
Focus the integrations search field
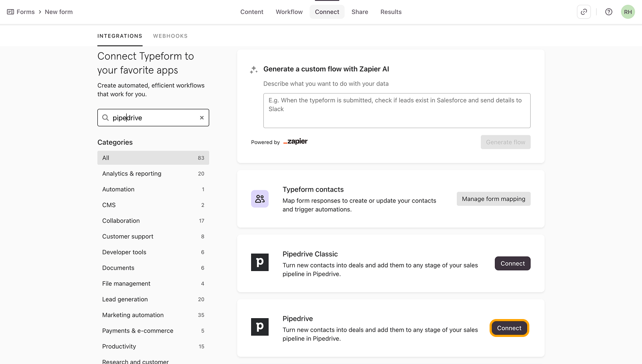point(153,118)
